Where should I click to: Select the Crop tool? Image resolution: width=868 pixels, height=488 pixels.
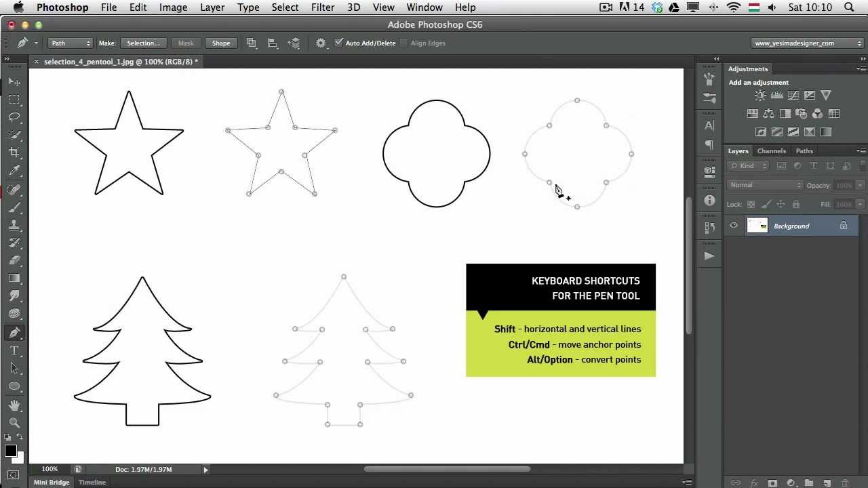click(15, 152)
